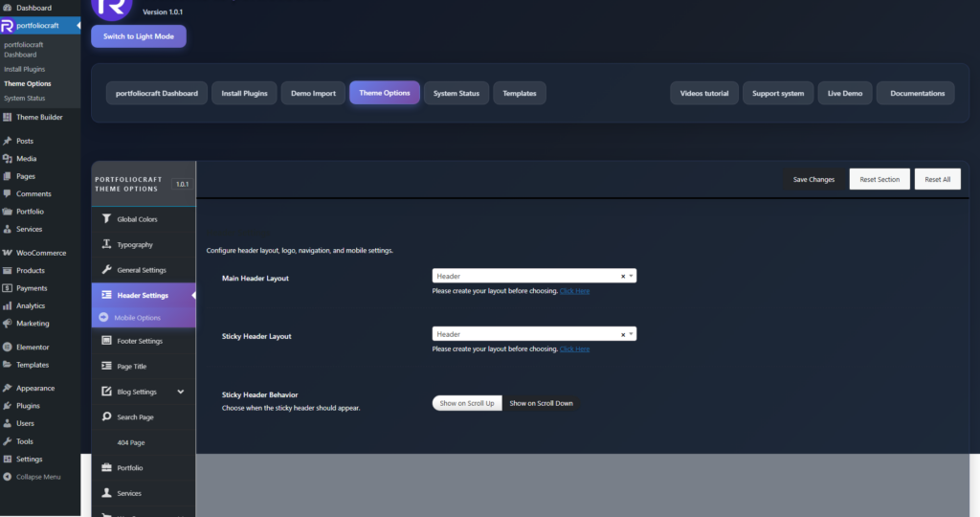Click the WooCommerce icon in admin menu
980x517 pixels.
(x=8, y=253)
